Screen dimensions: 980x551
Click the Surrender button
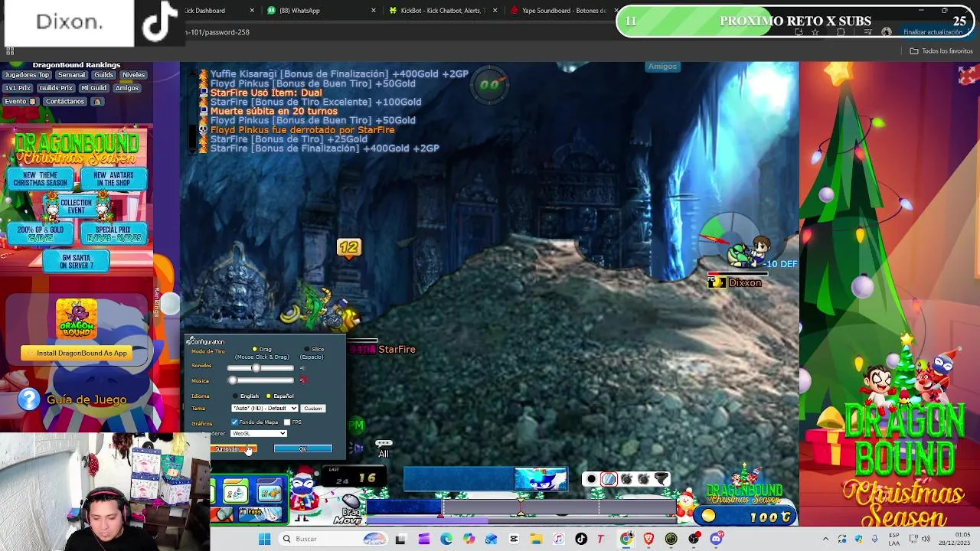coord(234,449)
